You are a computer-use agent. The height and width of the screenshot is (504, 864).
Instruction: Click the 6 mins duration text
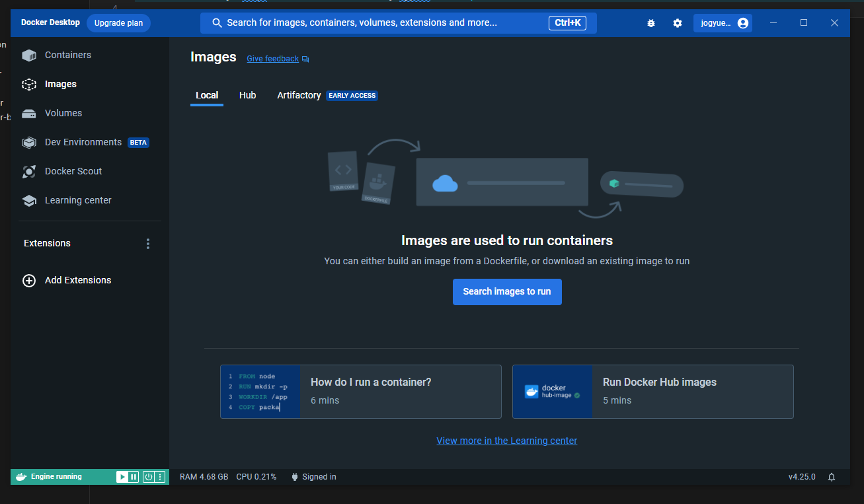pos(325,401)
